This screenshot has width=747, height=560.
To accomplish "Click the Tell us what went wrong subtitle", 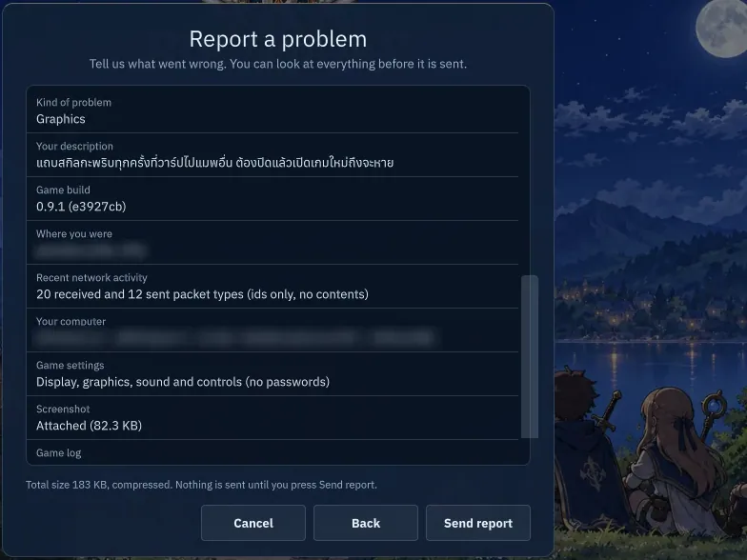I will pos(278,64).
